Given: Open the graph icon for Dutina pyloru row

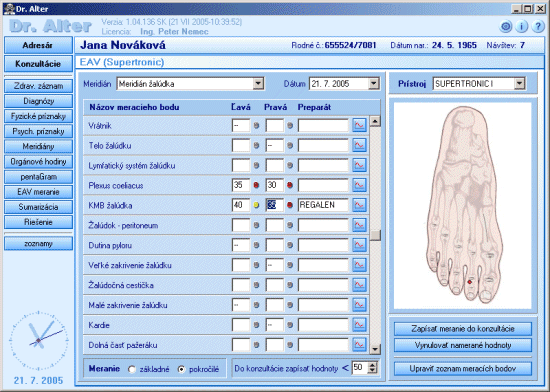Looking at the screenshot, I should click(x=359, y=245).
